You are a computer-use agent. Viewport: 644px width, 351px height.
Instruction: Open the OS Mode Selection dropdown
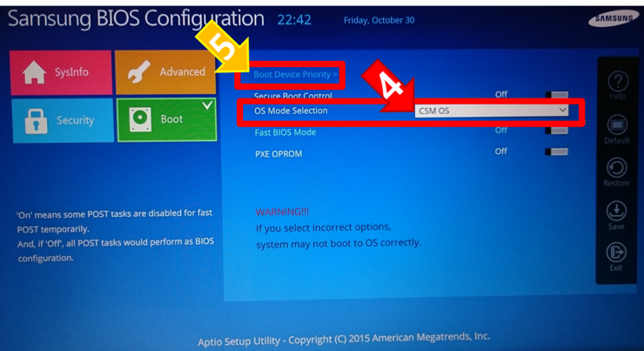492,111
